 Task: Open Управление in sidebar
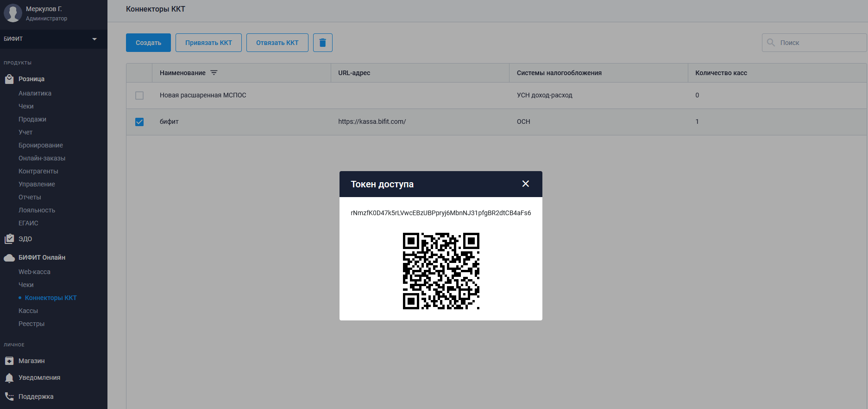(x=37, y=184)
